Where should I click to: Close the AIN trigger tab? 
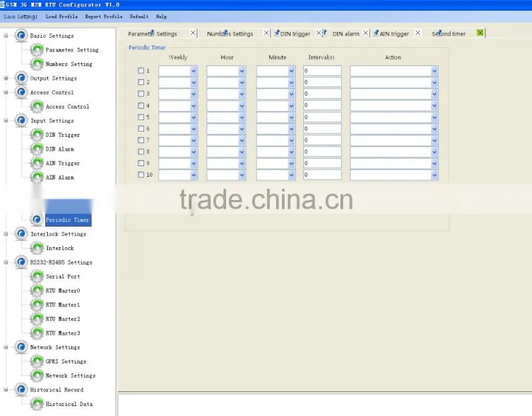(x=418, y=33)
